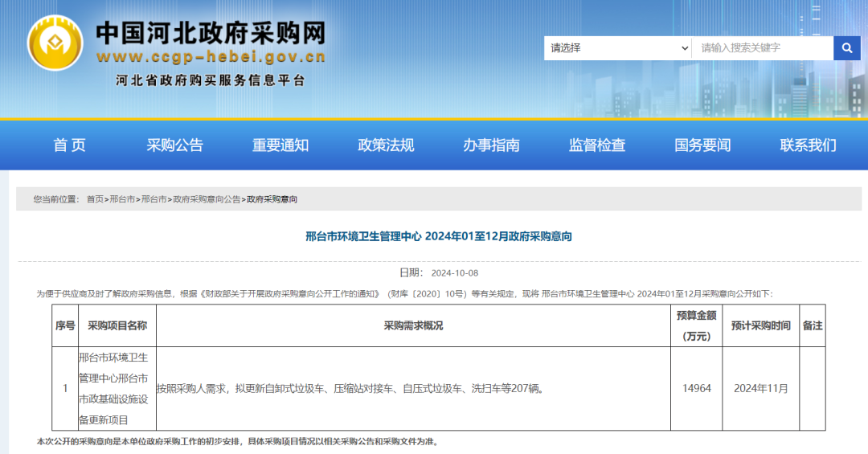Open the 监督检查 nav menu item
Screen dimensions: 868x454
pos(597,145)
